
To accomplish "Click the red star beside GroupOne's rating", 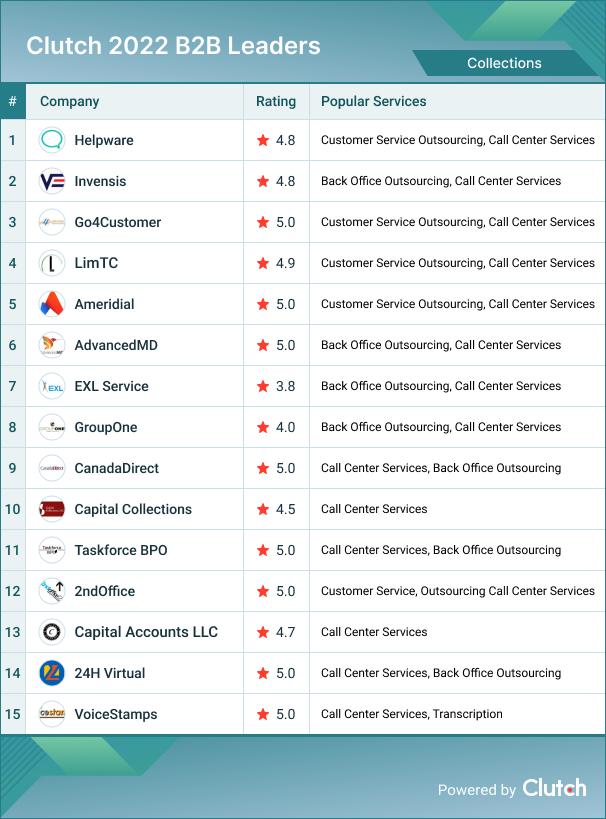I will point(263,427).
